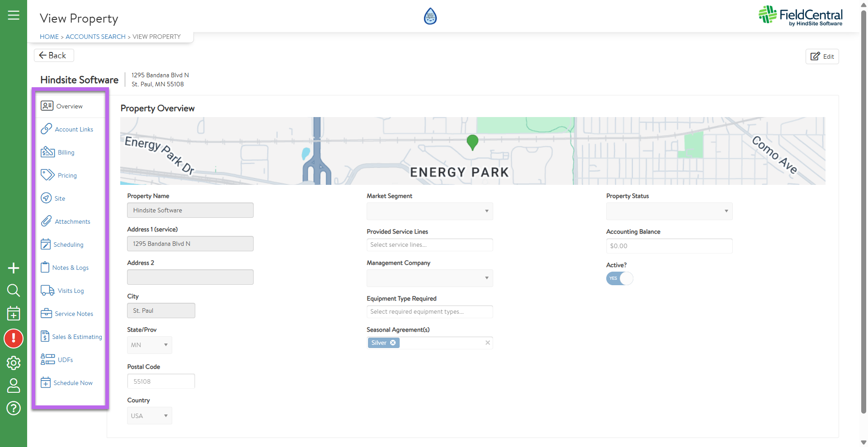Follow the ACCOUNTS SEARCH breadcrumb link
The image size is (868, 447).
point(95,37)
